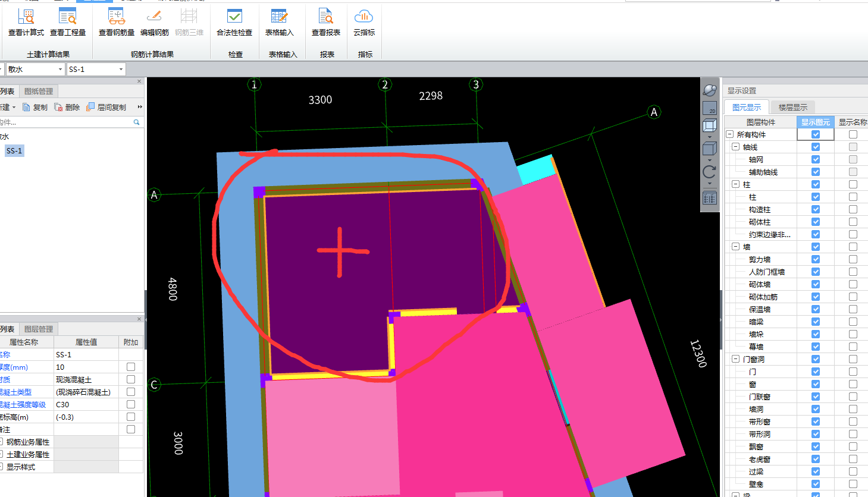Click the 现浇混凝土 material value cell
The image size is (868, 497).
coord(86,379)
